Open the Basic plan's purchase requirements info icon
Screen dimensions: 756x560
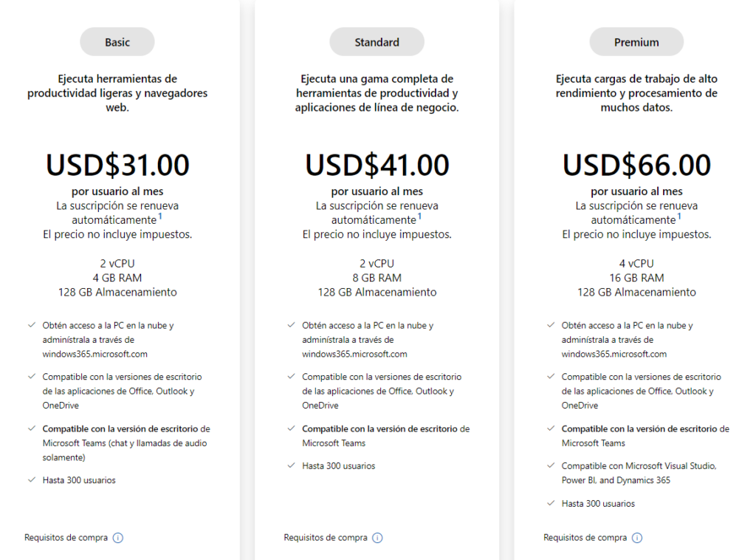coord(118,538)
